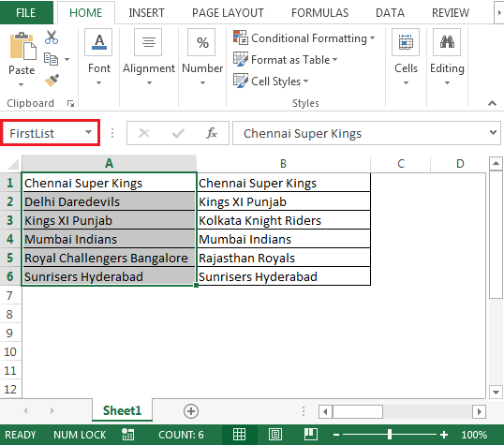Select the Format Painter brush
Screen dimensions: 504x445
52,81
